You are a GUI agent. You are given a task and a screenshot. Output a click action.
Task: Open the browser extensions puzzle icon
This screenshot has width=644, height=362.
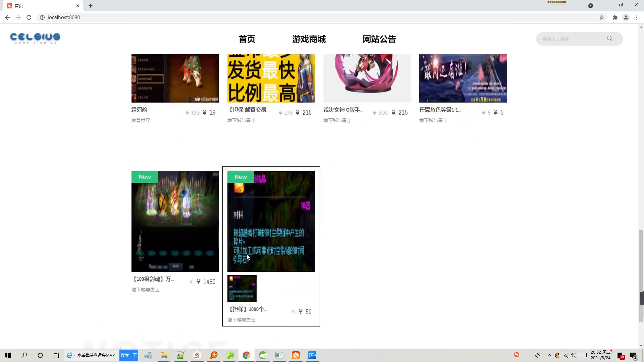[x=615, y=17]
